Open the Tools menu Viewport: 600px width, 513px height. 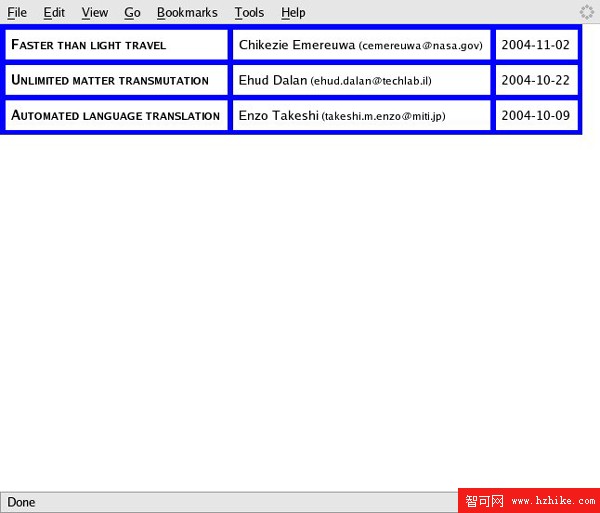point(249,13)
